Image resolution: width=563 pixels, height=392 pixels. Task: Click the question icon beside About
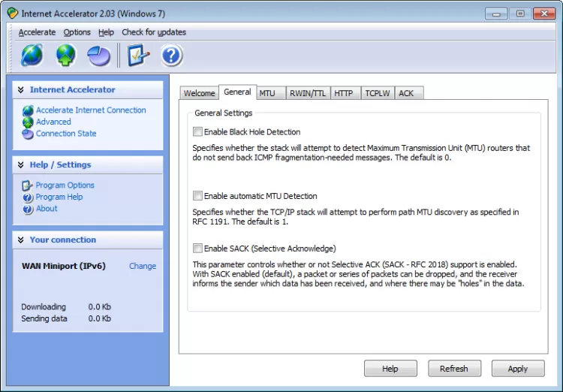pos(28,209)
